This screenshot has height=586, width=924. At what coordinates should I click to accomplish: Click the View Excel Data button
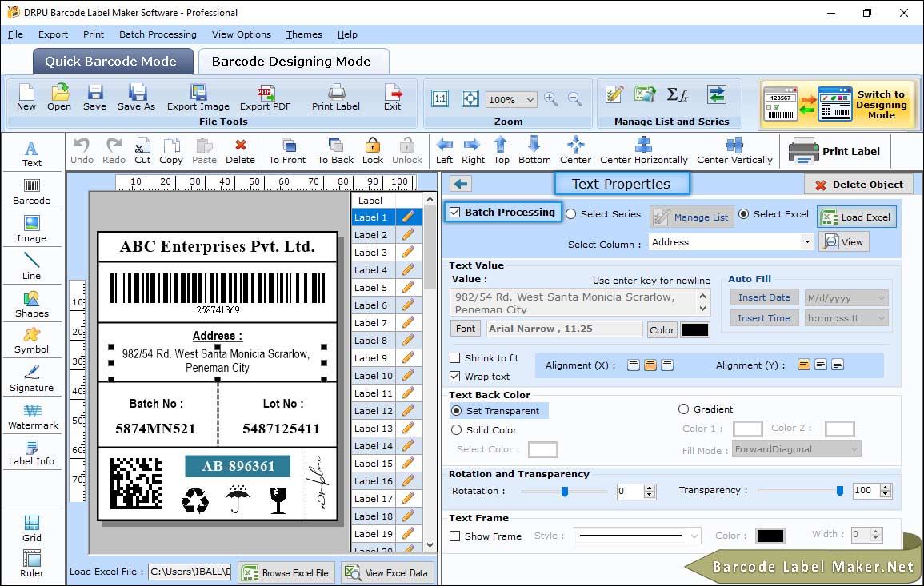pyautogui.click(x=387, y=572)
